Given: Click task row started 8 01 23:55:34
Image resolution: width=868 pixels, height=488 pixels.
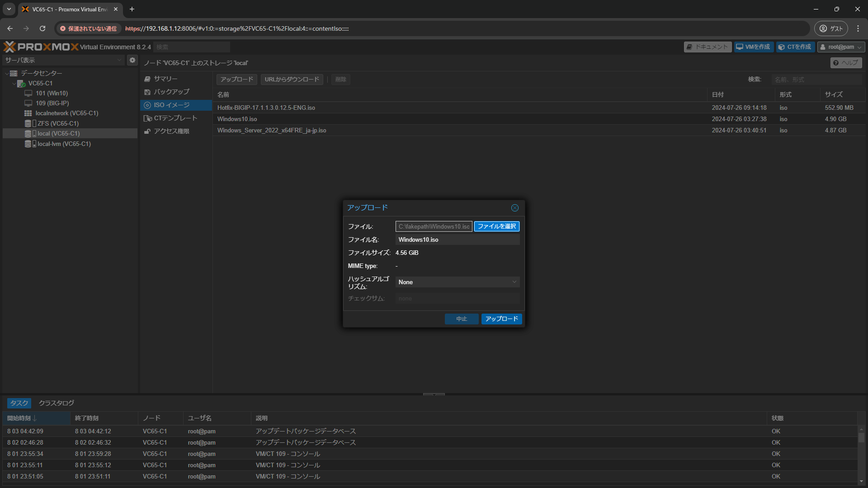Looking at the screenshot, I should [429, 454].
